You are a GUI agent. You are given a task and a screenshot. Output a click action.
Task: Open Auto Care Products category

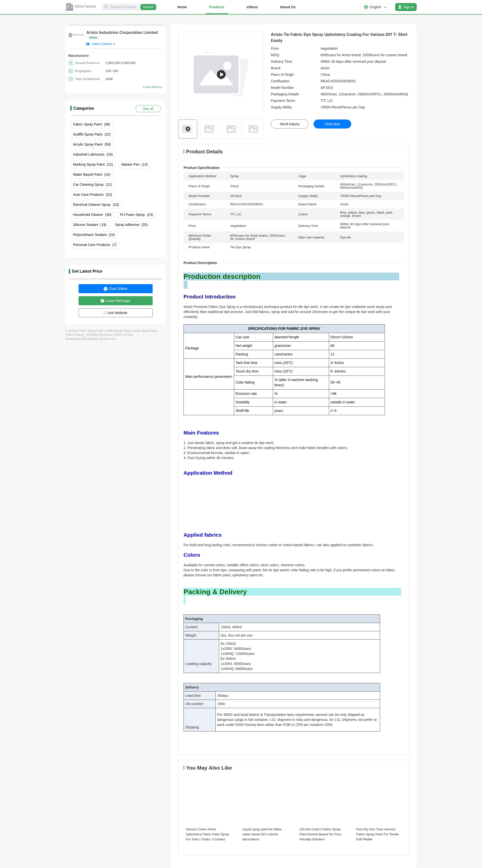point(93,195)
